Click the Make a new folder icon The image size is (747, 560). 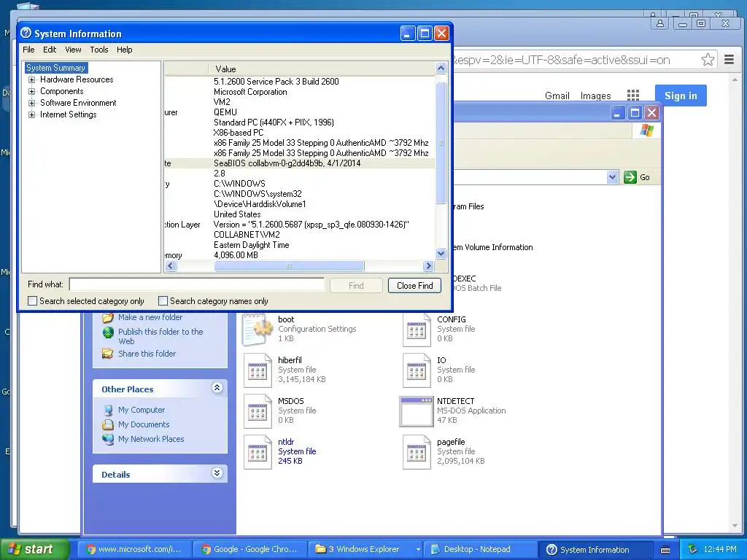pos(108,317)
